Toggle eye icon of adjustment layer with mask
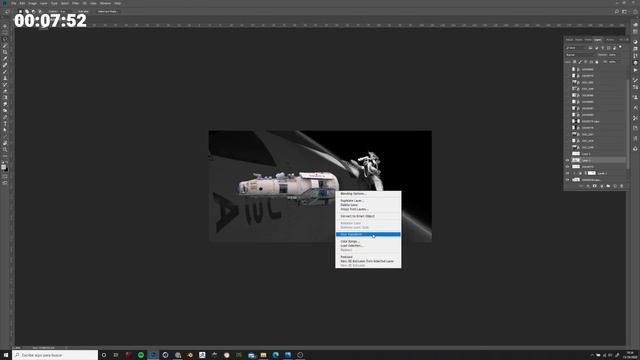Image resolution: width=640 pixels, height=360 pixels. click(567, 173)
